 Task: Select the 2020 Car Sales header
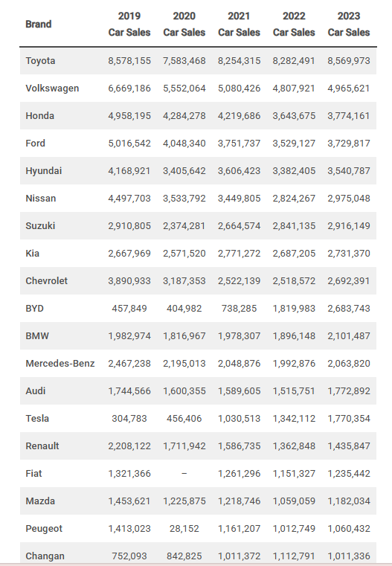click(x=184, y=25)
